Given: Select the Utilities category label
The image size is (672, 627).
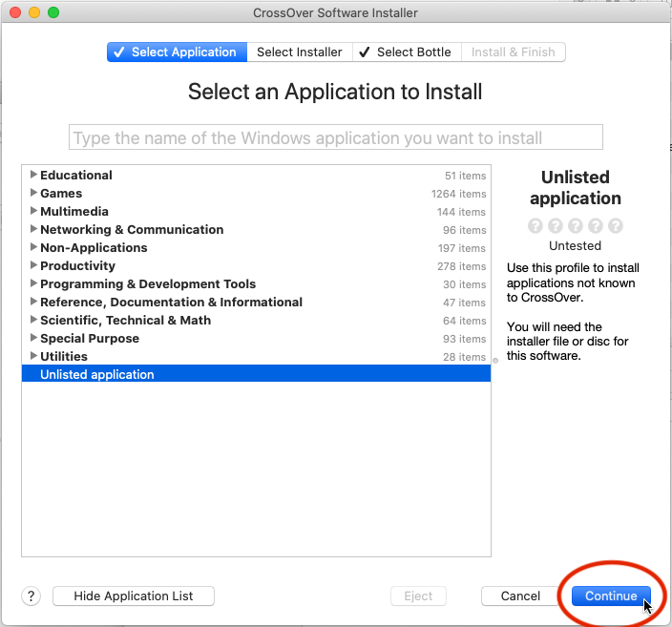Looking at the screenshot, I should coord(64,356).
